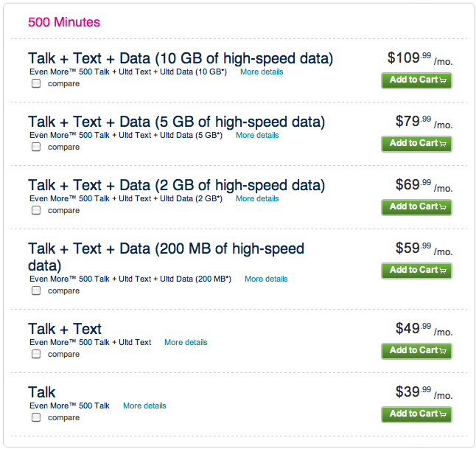The image size is (476, 449).
Task: Add the $59.99 200 MB plan to cart
Action: pyautogui.click(x=416, y=271)
